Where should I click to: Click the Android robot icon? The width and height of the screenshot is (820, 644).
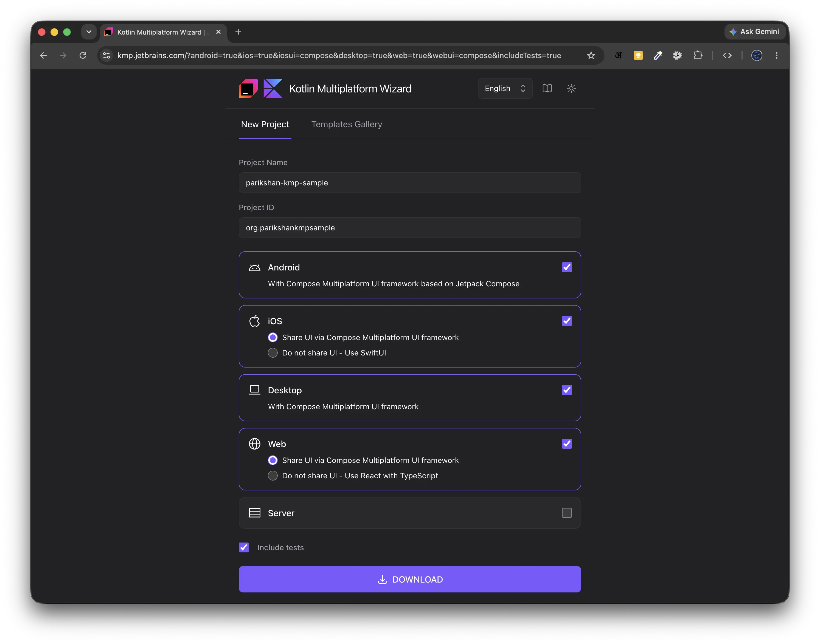[255, 267]
